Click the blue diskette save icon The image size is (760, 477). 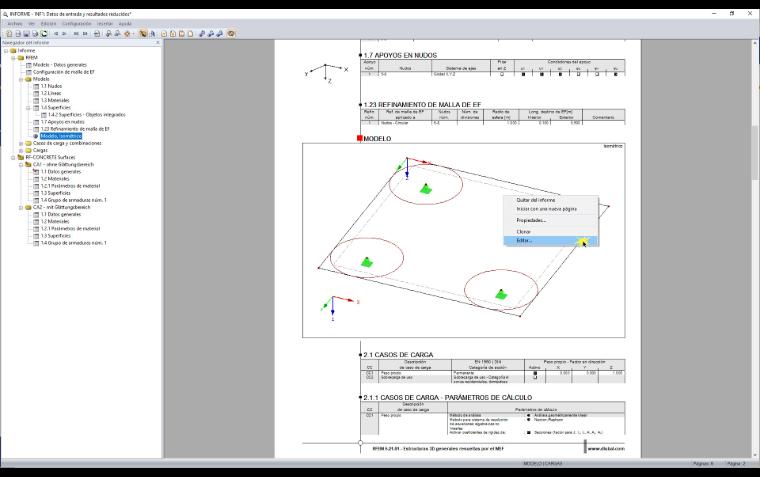pos(27,33)
